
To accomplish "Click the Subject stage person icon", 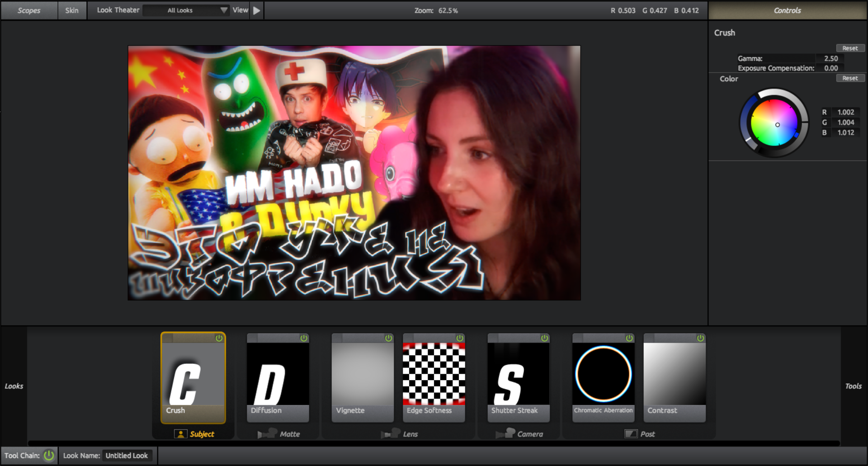I will 180,434.
